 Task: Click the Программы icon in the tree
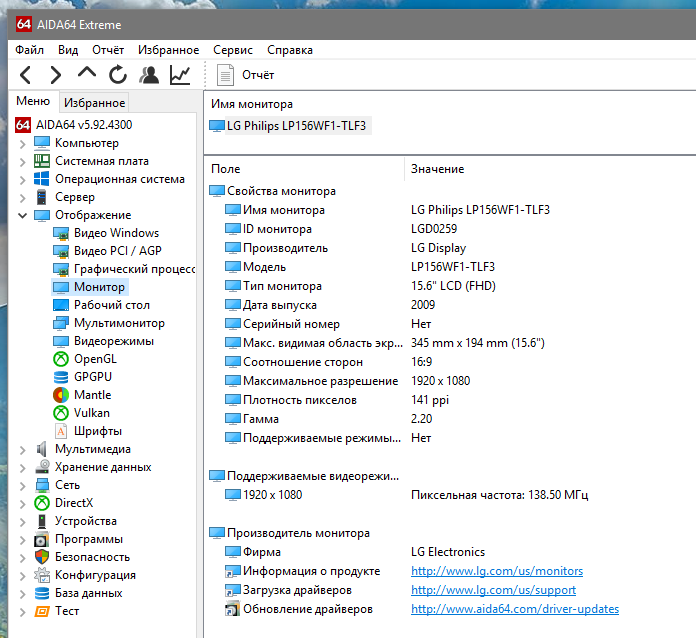42,539
